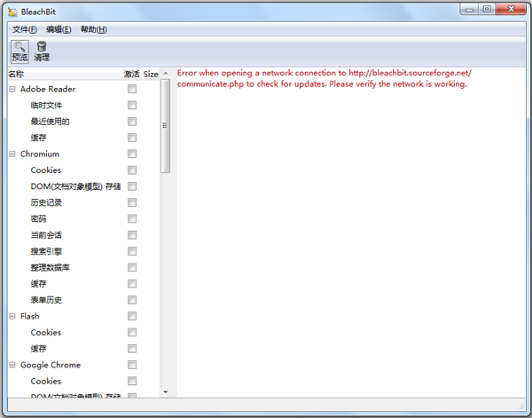Open the 编辑(E) menu

pos(59,29)
